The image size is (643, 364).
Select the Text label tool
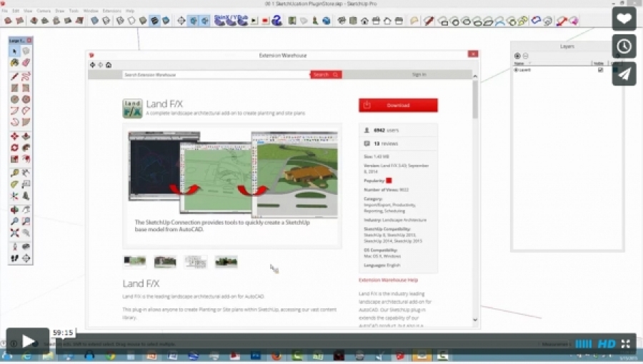[26, 184]
